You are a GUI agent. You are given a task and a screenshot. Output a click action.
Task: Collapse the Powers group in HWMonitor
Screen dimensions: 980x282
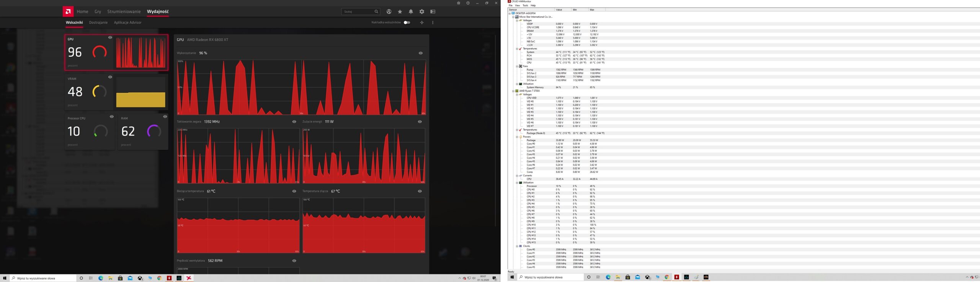[x=517, y=137]
